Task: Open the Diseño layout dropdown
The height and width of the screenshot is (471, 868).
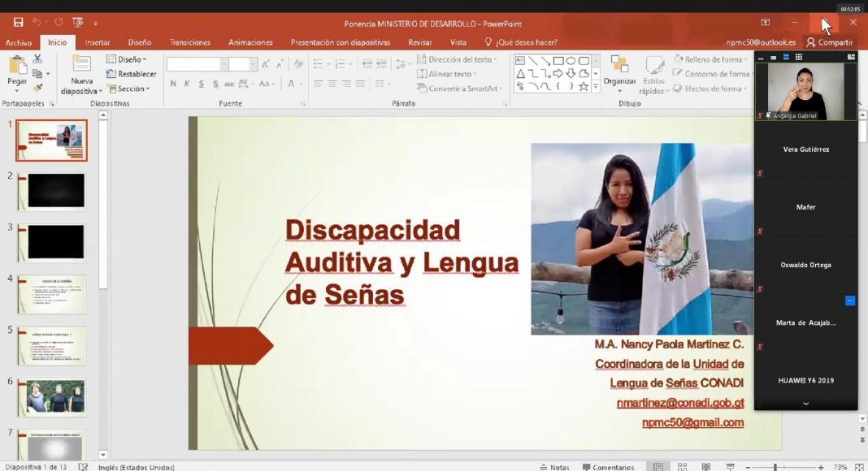Action: (x=127, y=59)
